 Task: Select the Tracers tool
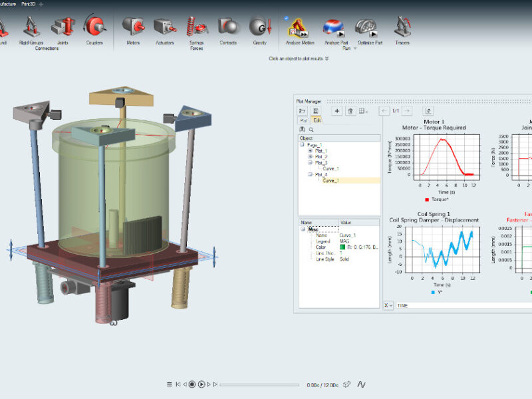(x=403, y=27)
